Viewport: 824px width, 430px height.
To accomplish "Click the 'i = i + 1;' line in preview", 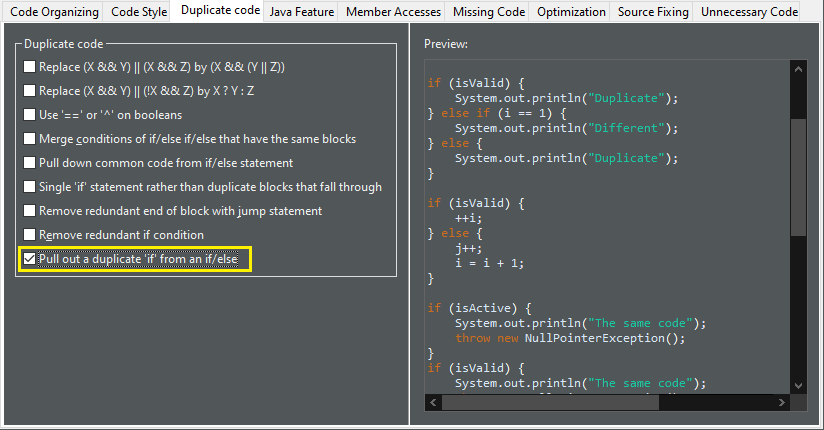I will click(489, 263).
